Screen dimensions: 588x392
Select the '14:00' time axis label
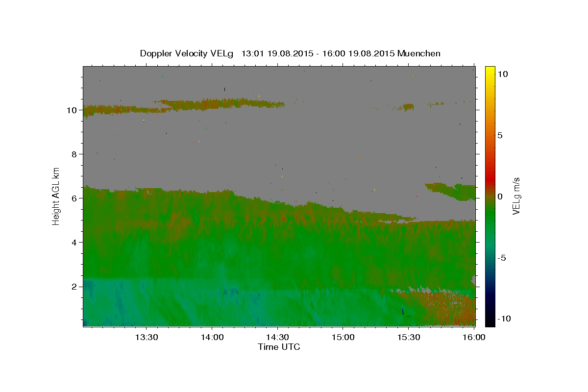point(212,338)
